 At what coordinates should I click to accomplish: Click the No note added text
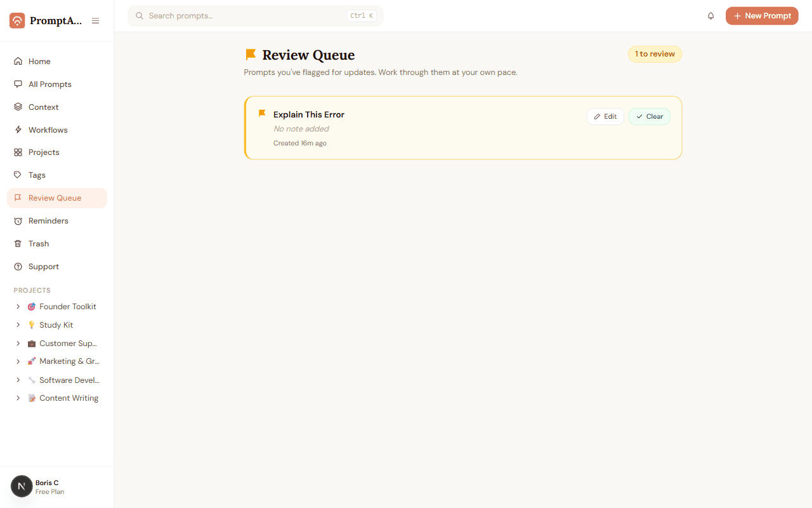(x=301, y=129)
